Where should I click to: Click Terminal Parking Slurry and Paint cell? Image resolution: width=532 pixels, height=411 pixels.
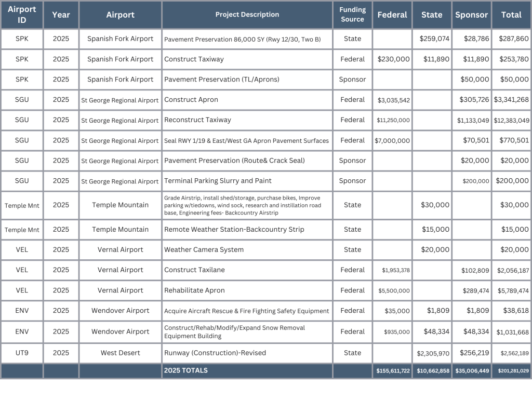click(x=247, y=181)
